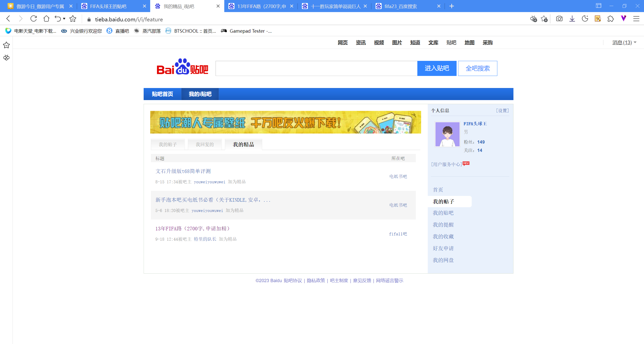Click the user avatar thumbnail
The height and width of the screenshot is (344, 644).
(447, 134)
